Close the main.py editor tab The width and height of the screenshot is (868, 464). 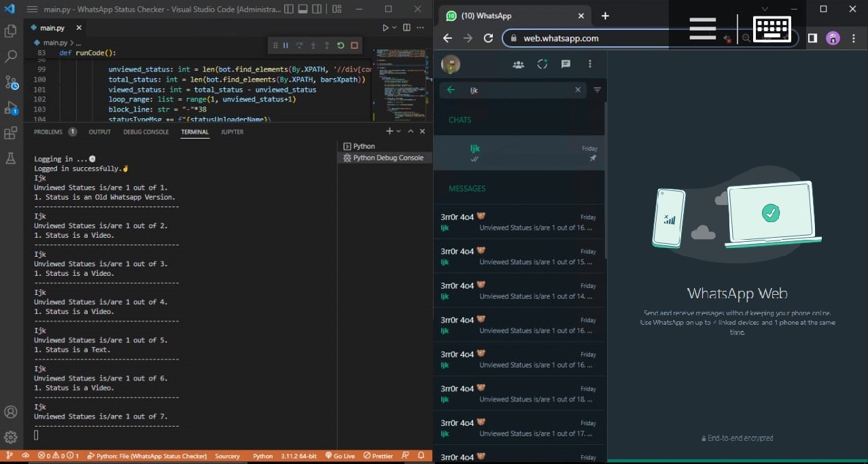click(x=79, y=28)
